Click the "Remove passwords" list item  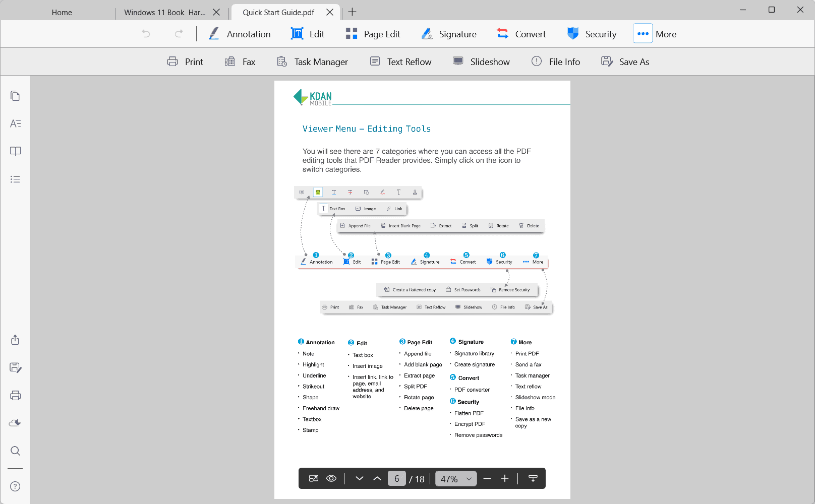point(478,435)
